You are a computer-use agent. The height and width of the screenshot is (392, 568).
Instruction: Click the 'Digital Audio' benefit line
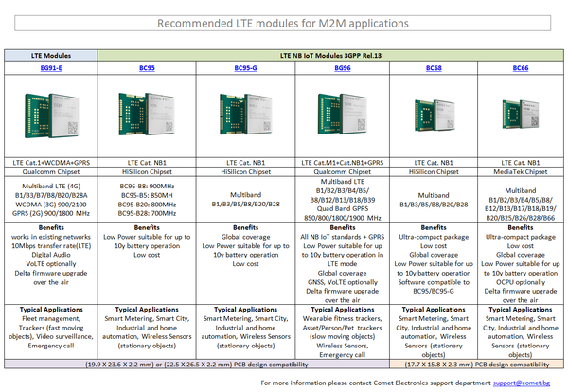[x=51, y=255]
